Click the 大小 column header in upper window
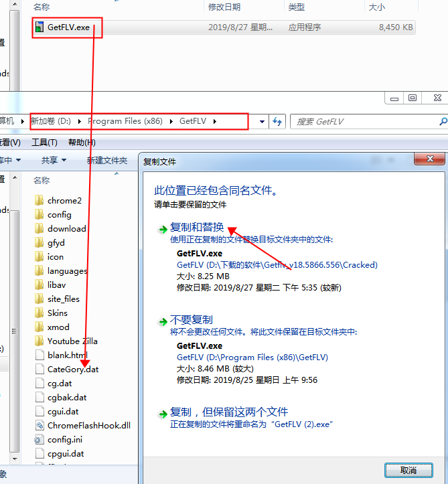448x484 pixels. (x=377, y=7)
